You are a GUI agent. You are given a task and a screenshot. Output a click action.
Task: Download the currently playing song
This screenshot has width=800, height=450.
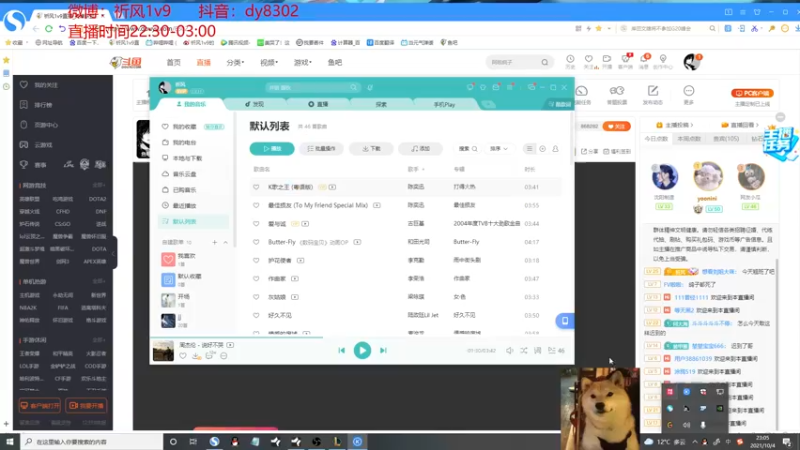click(x=196, y=356)
